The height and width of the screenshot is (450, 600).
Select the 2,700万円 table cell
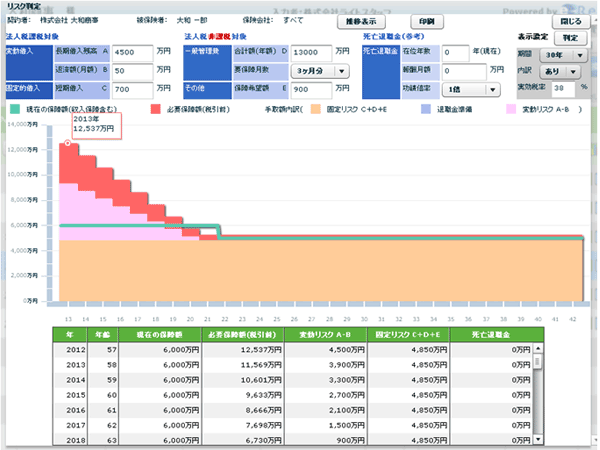pyautogui.click(x=326, y=395)
